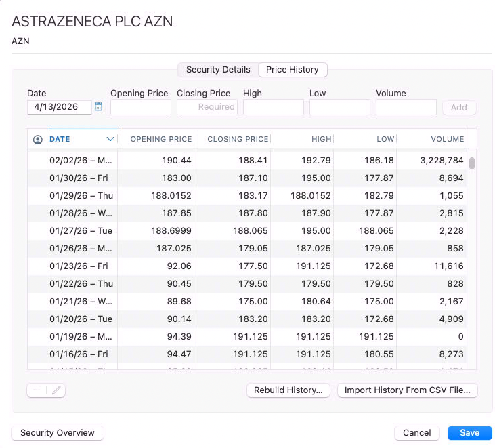This screenshot has height=448, width=495.
Task: Select the Price History tab
Action: (x=293, y=70)
